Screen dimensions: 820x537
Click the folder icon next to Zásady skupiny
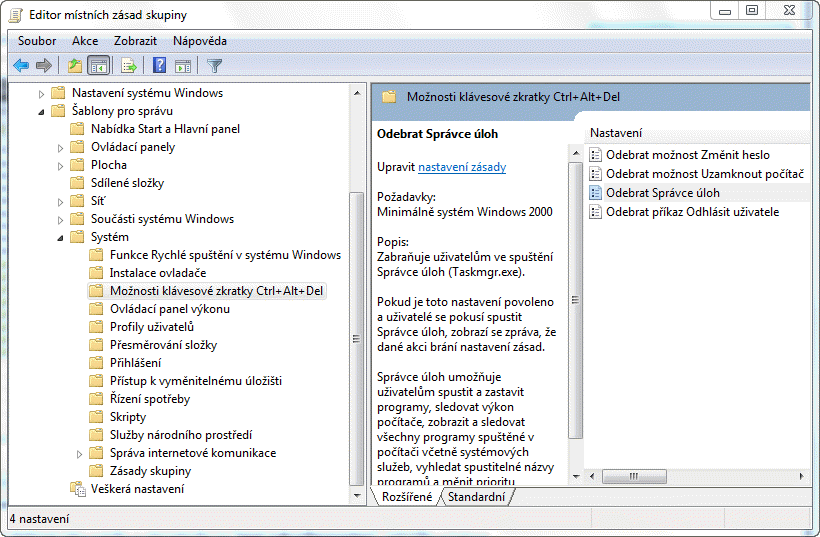(96, 471)
